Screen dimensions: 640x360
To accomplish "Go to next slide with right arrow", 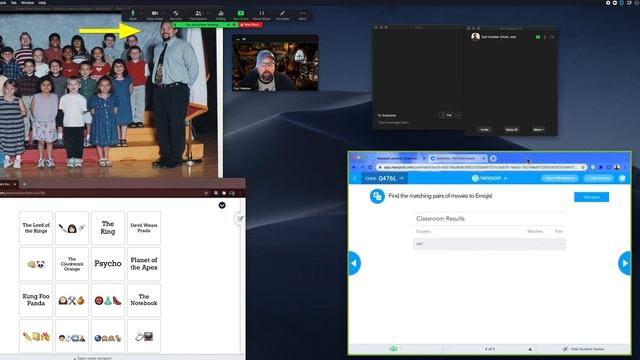I will tap(624, 263).
